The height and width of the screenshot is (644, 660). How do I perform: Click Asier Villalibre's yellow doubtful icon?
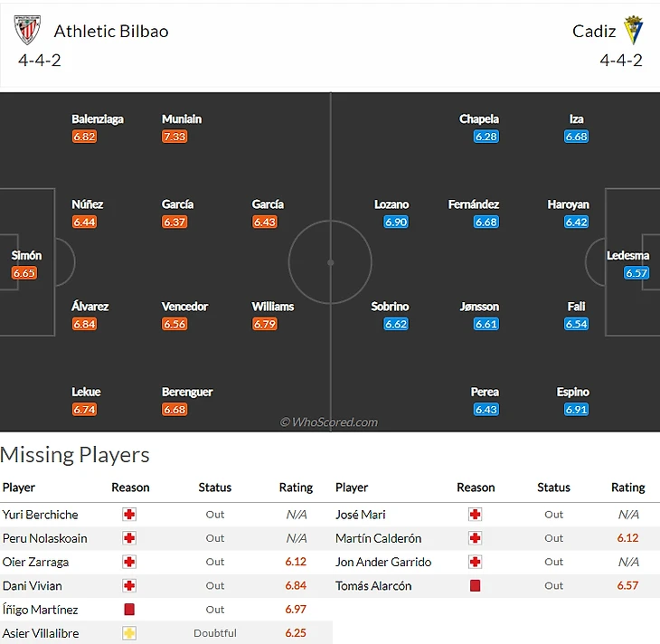click(x=129, y=633)
